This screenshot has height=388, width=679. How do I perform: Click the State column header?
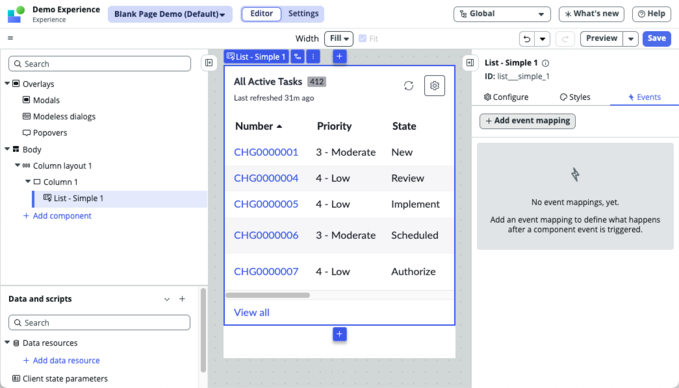tap(404, 126)
